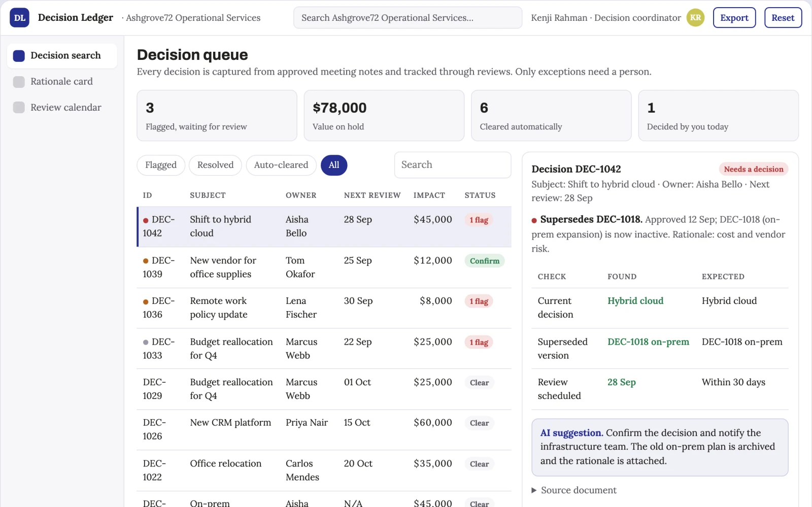Select the Decision search sidebar icon
Viewport: 812px width, 507px height.
(19, 56)
